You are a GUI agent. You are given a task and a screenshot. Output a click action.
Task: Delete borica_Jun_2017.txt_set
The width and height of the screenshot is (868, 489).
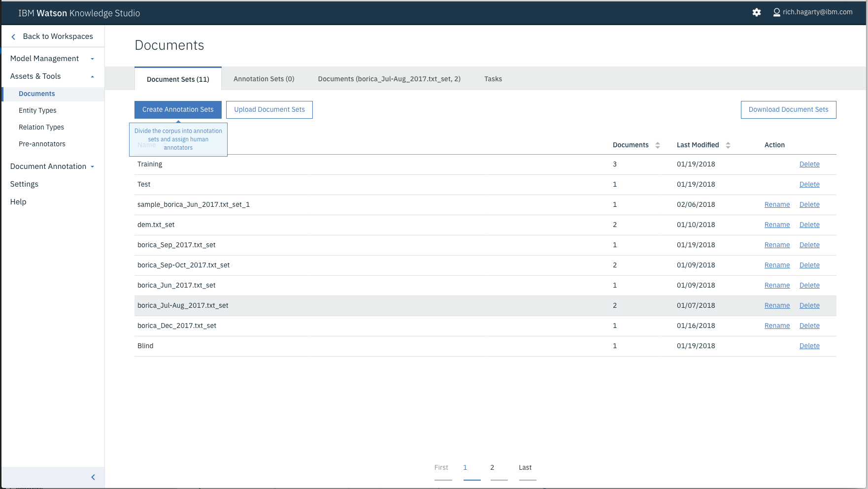809,286
